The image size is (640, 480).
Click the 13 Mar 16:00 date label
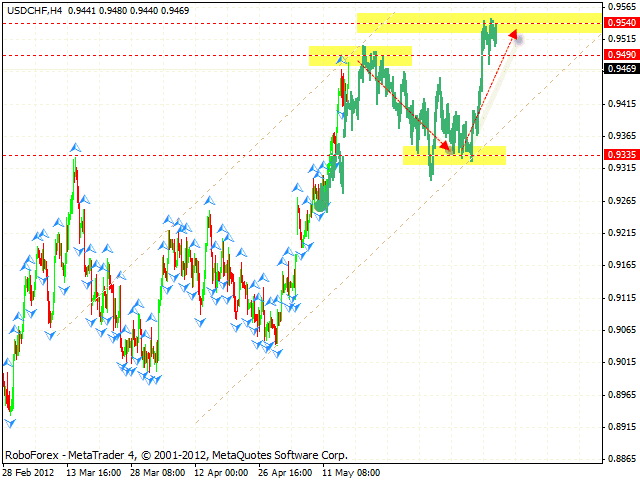(x=93, y=471)
